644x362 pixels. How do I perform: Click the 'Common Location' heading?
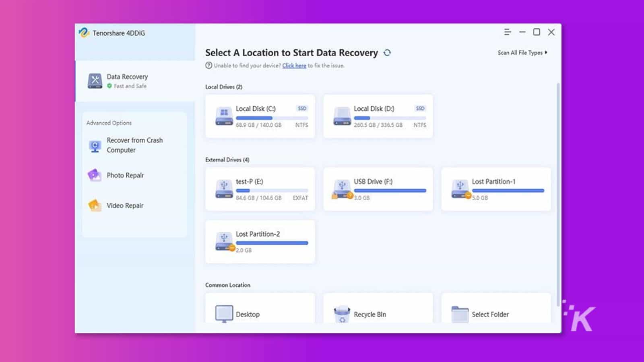[228, 285]
